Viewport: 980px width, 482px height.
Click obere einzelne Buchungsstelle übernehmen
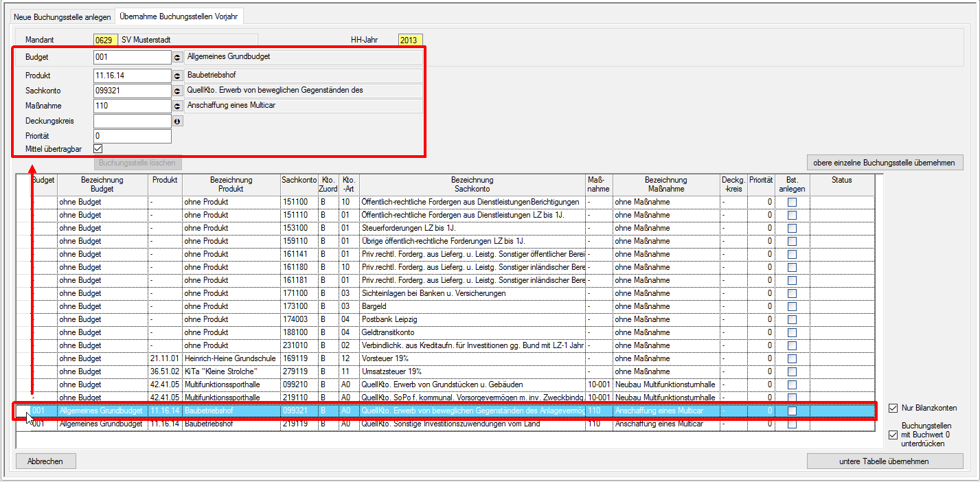click(885, 163)
